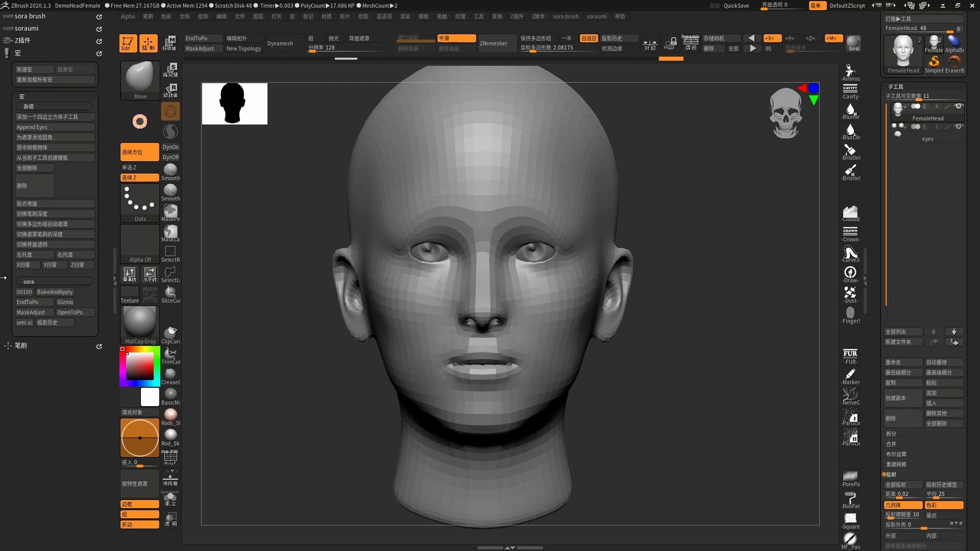Screen dimensions: 980x551
Task: Click the ZRemesher button
Action: tap(494, 43)
